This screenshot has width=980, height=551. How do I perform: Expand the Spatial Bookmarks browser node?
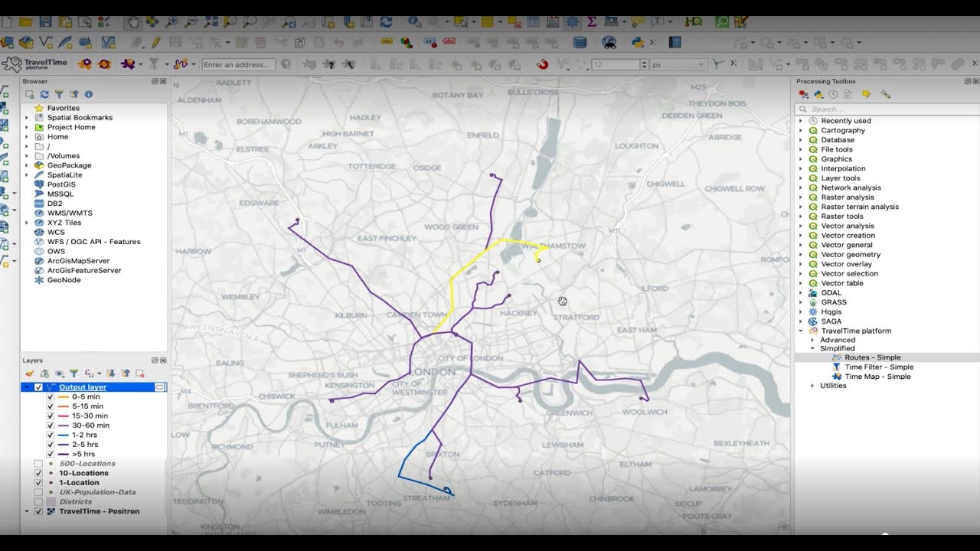[x=27, y=118]
